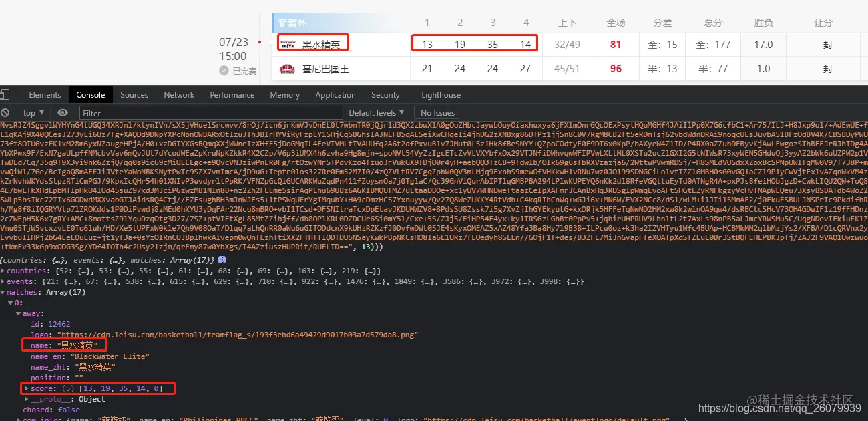Click the 32/49 half score cell
Viewport: 868px width, 421px height.
568,45
